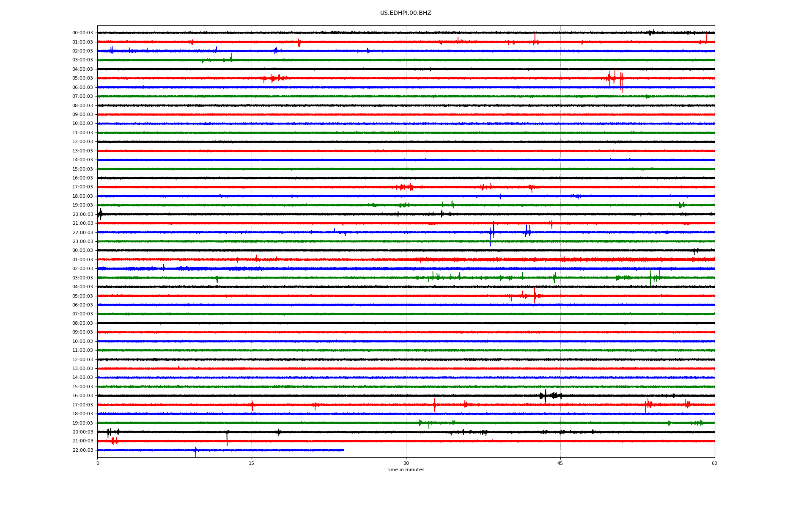Click the x-axis tick label 45

(x=560, y=463)
